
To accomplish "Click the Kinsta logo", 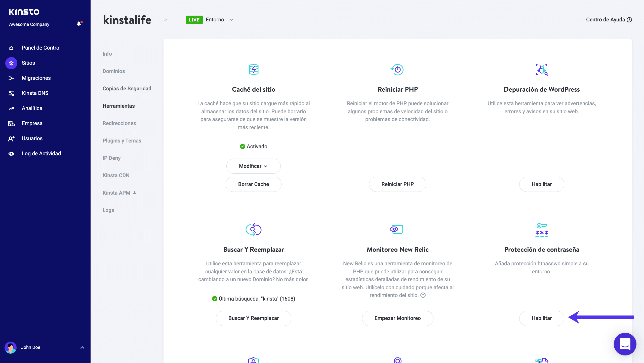I will coord(24,12).
